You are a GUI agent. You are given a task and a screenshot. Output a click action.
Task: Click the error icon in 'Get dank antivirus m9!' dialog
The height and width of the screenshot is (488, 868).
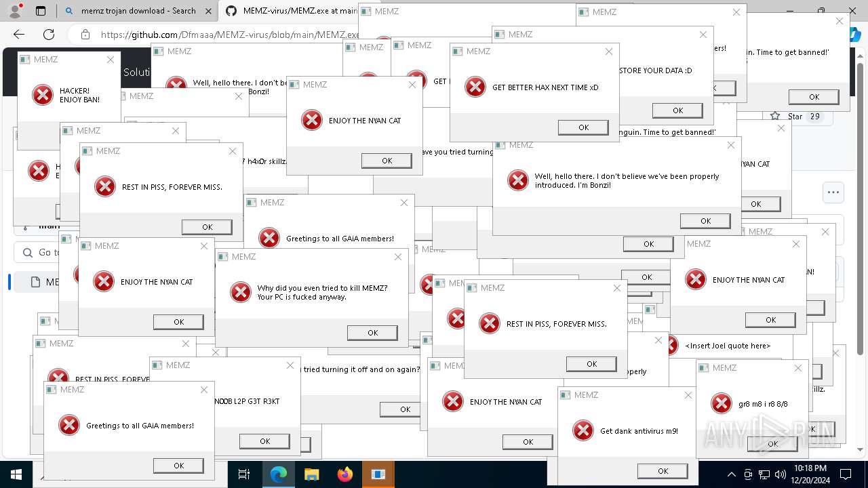click(x=583, y=430)
